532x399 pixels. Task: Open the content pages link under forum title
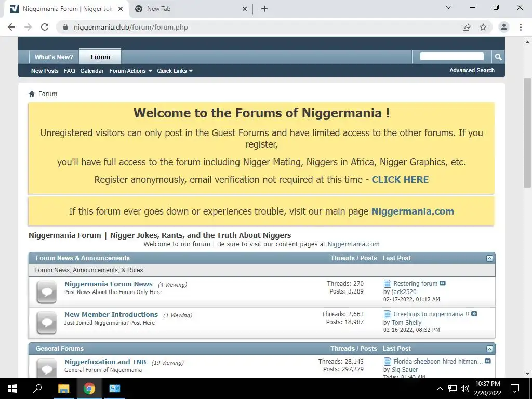pyautogui.click(x=353, y=244)
